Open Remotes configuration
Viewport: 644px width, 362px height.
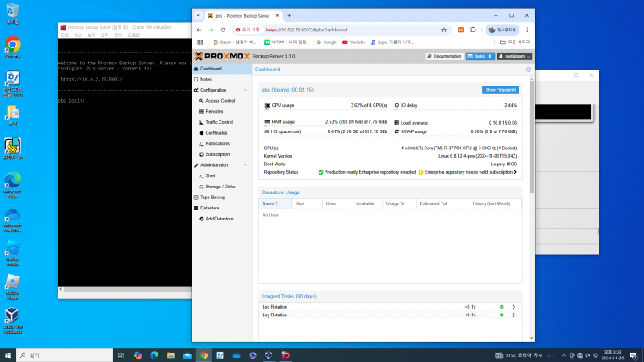(214, 111)
